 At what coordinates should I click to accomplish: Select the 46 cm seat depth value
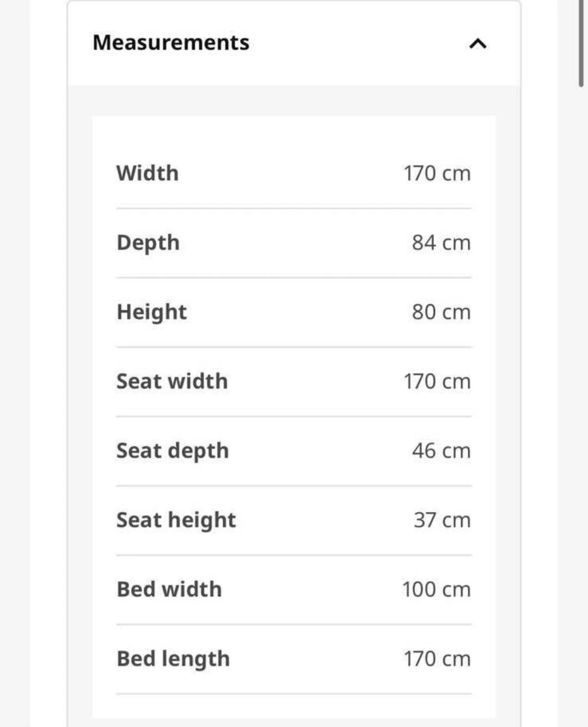pyautogui.click(x=441, y=451)
